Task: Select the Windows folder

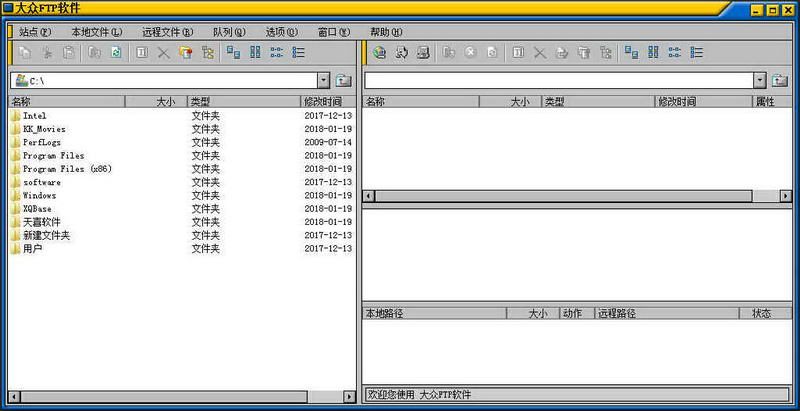Action: 34,195
